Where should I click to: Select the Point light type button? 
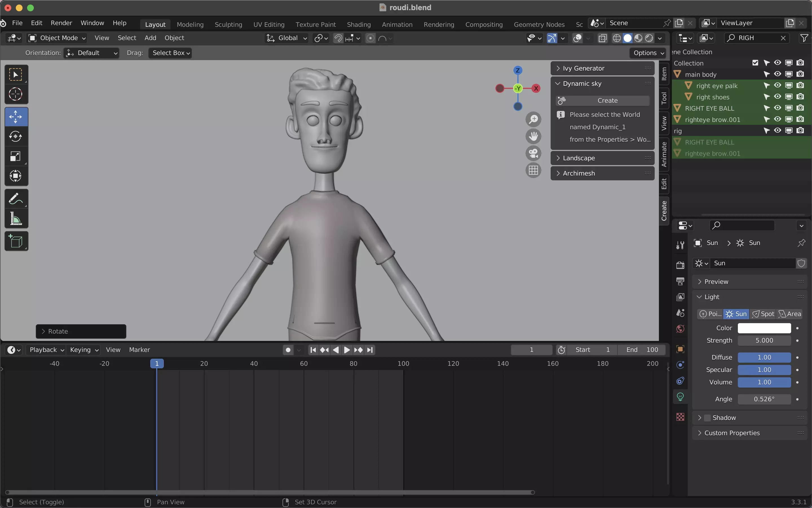tap(710, 314)
